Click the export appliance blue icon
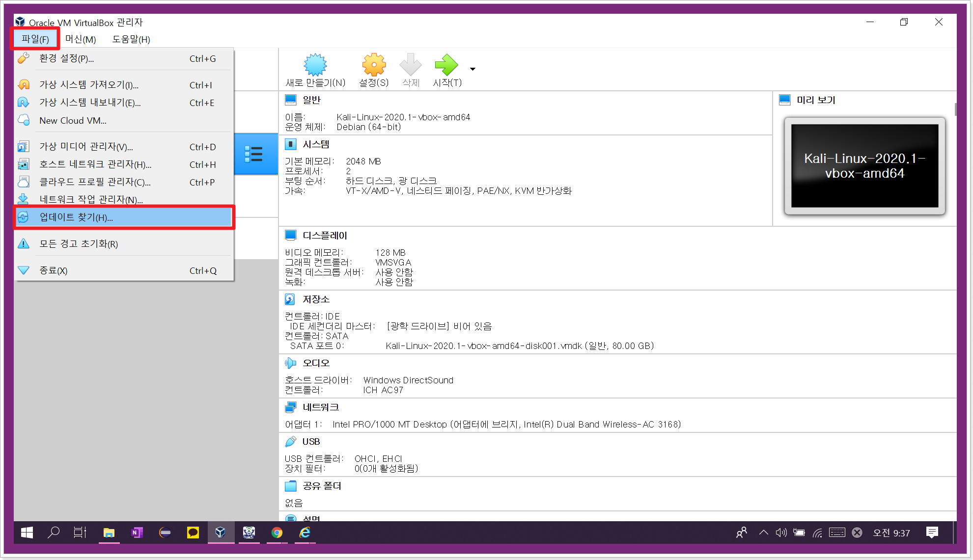This screenshot has height=560, width=973. (24, 103)
